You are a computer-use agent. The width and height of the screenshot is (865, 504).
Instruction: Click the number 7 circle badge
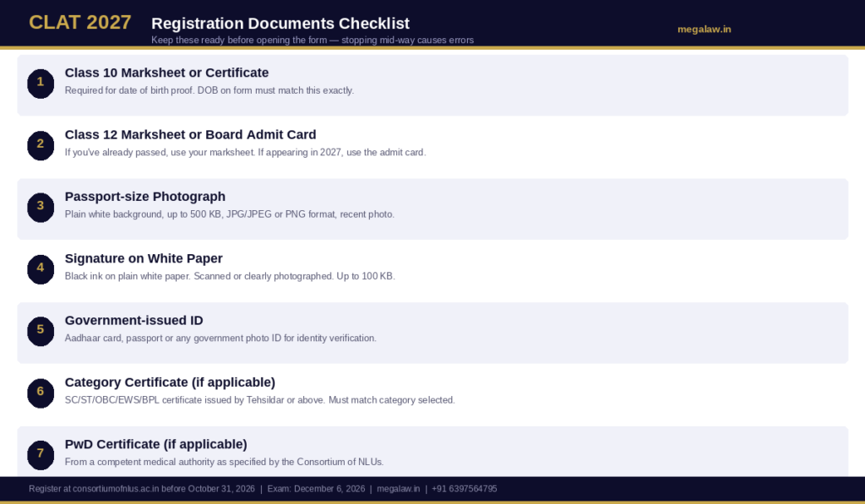41,455
